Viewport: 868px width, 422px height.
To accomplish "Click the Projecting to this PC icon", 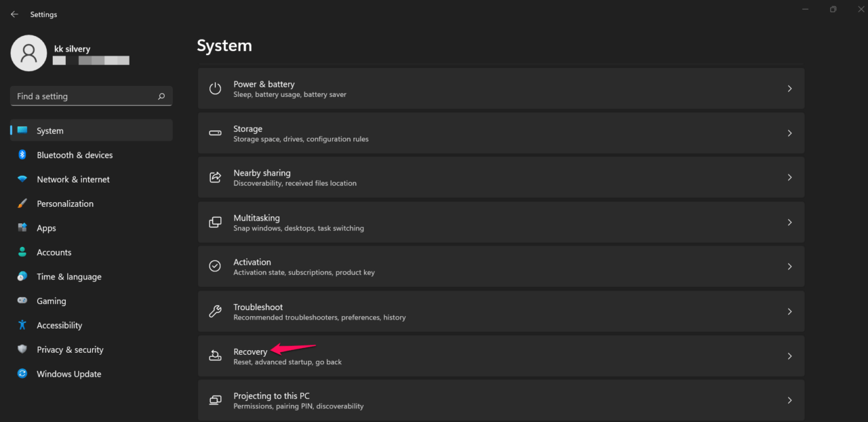I will 215,400.
